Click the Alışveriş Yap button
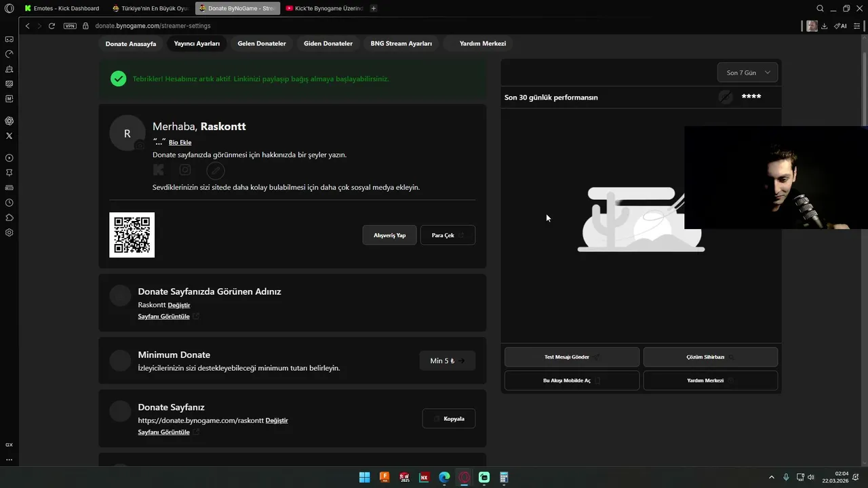The width and height of the screenshot is (868, 488). (x=390, y=235)
